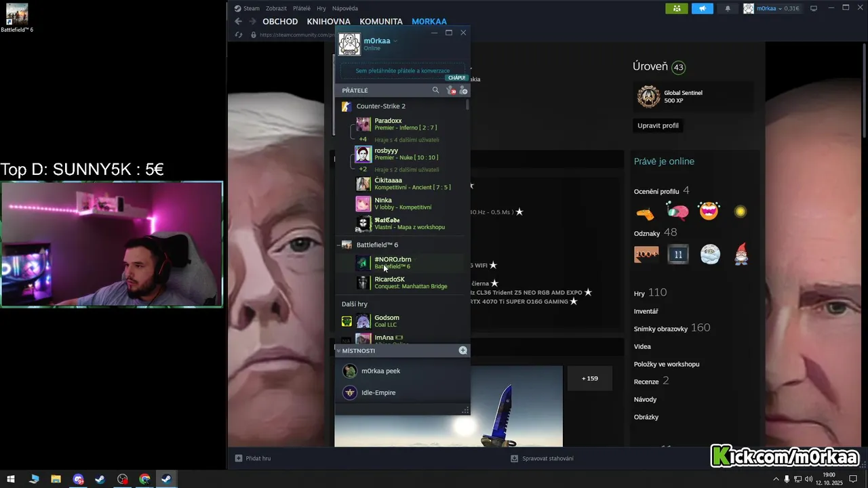The height and width of the screenshot is (488, 868).
Task: Open Inventář link
Action: tap(646, 311)
